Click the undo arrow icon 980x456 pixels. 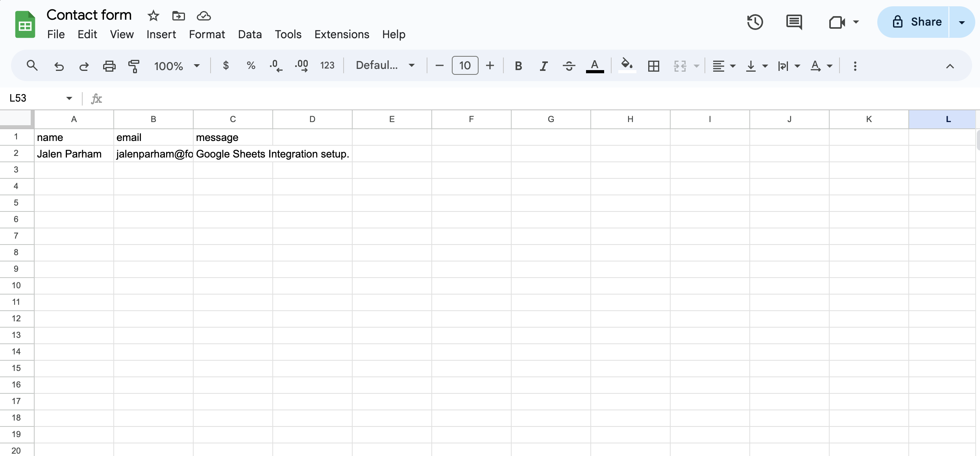[59, 66]
